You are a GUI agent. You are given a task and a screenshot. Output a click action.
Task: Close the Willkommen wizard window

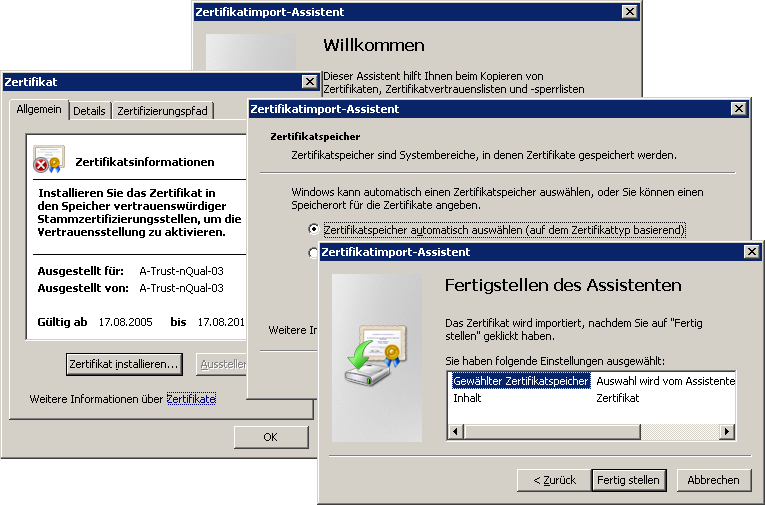(x=629, y=12)
